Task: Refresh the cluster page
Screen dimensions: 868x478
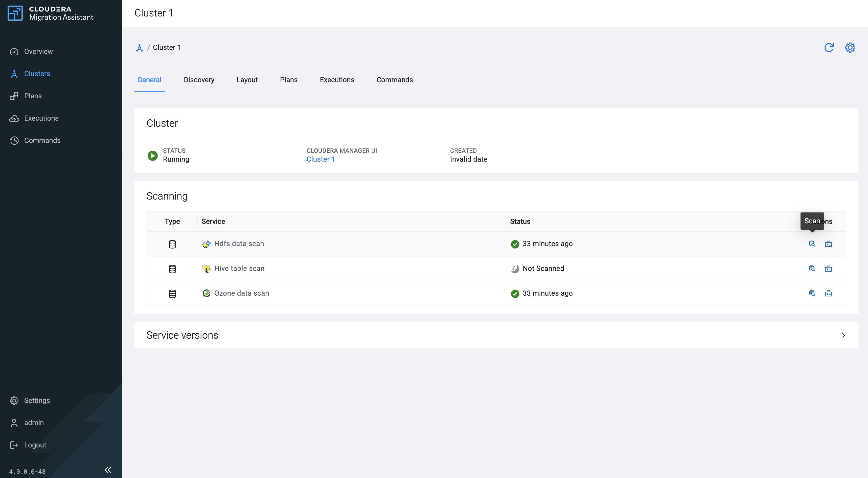Action: click(829, 48)
